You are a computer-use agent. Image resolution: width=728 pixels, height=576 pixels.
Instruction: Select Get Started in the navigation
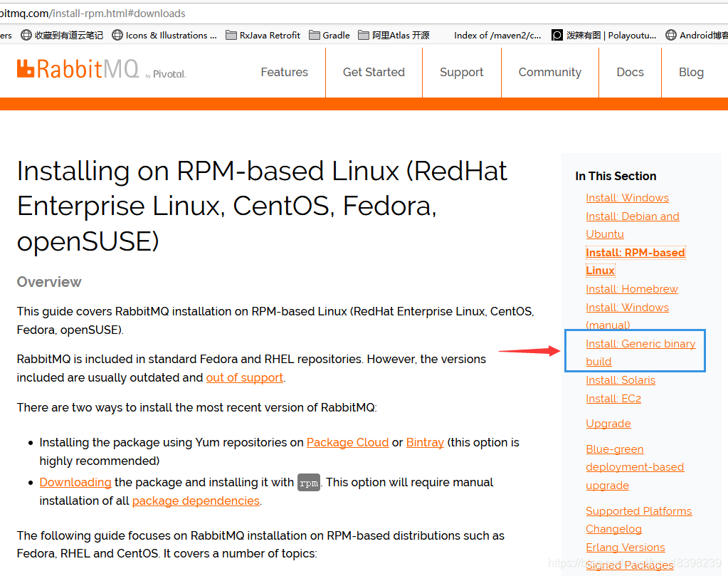coord(373,72)
